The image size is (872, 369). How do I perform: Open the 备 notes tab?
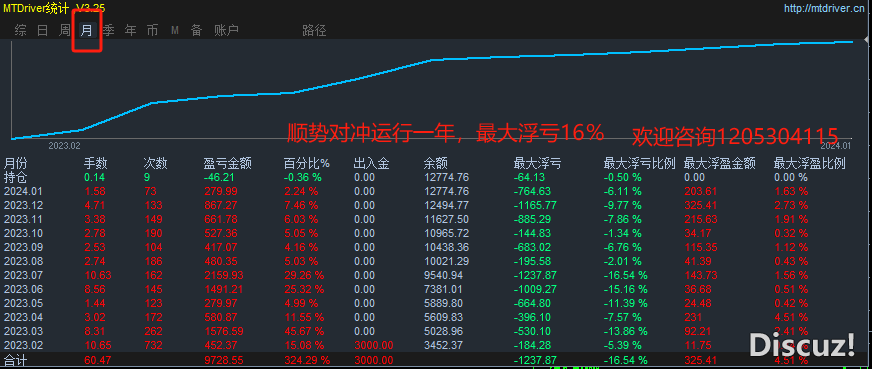(x=196, y=31)
